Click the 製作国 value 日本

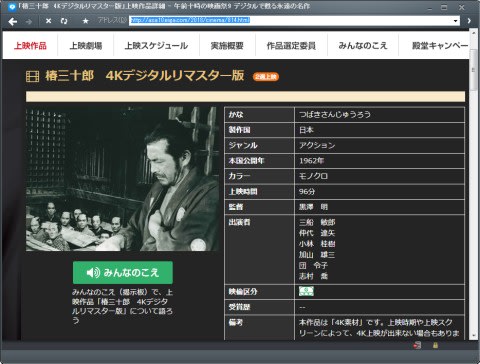306,130
